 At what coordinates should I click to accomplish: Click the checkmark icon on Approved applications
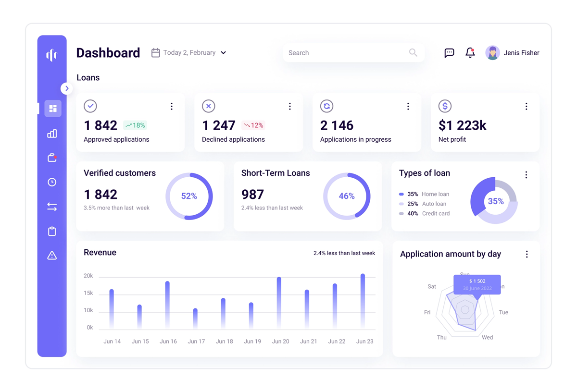coord(90,106)
